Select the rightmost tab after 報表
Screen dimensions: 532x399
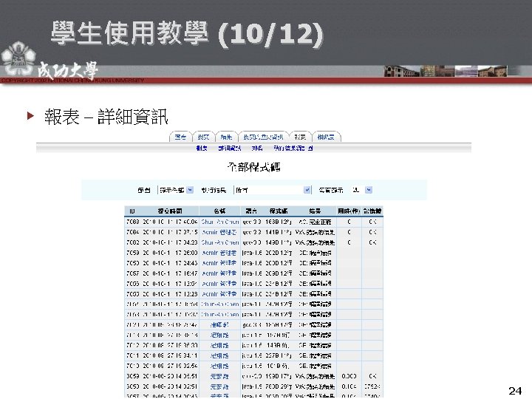(x=326, y=137)
